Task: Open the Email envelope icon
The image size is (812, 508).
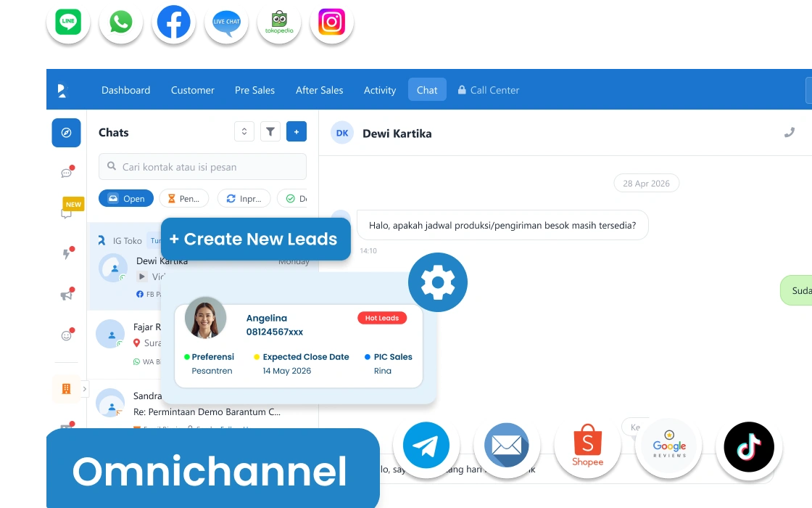Action: (507, 446)
